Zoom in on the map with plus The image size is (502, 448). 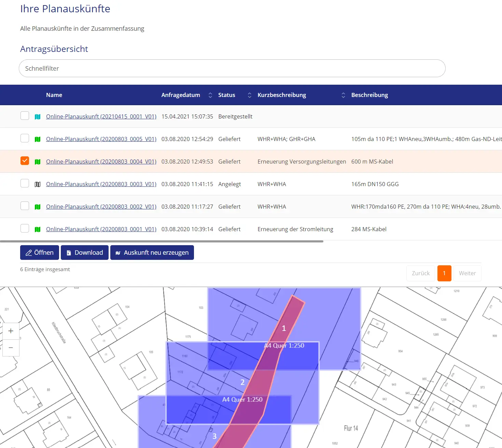[x=11, y=331]
